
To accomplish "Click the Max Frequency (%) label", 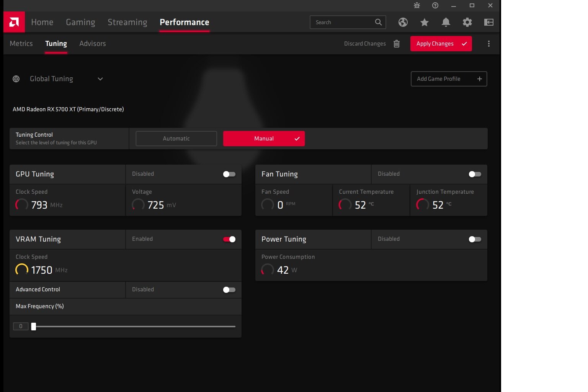I will point(40,306).
